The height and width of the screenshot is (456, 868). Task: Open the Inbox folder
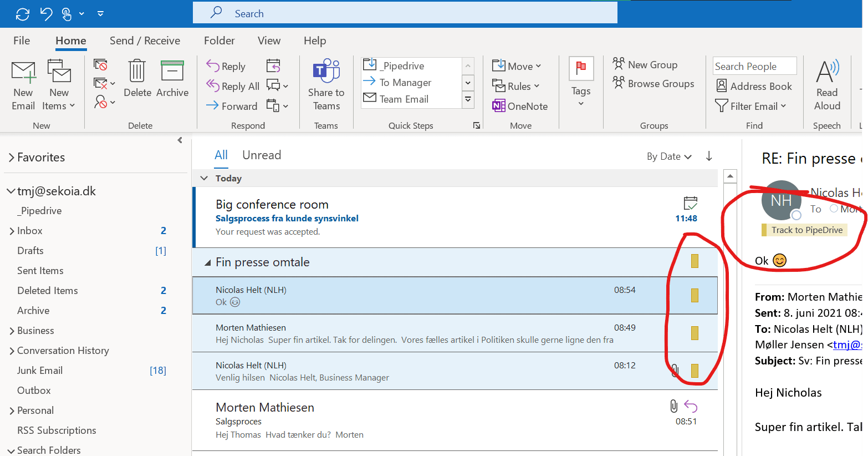pyautogui.click(x=30, y=231)
